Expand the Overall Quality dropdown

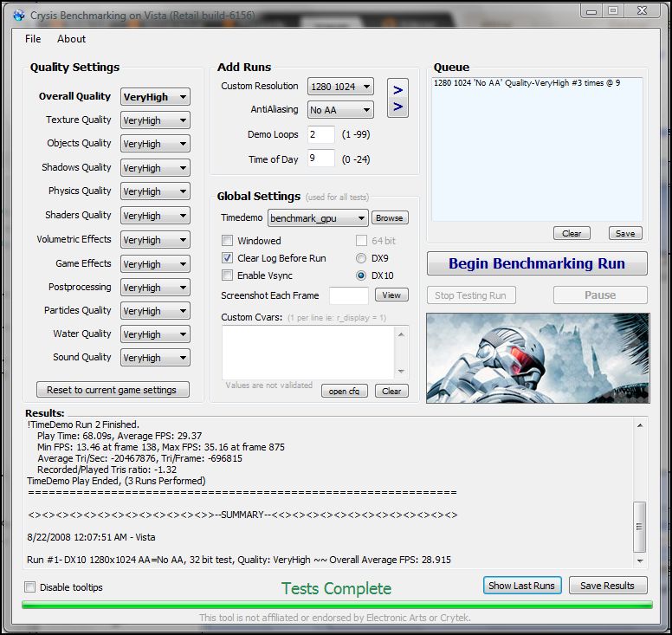[x=155, y=97]
